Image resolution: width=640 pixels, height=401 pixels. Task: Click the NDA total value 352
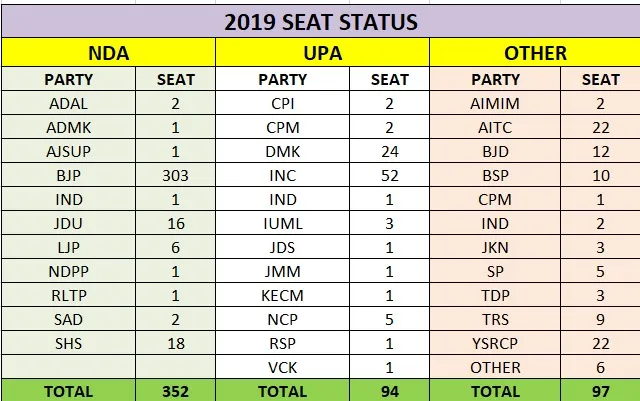pyautogui.click(x=176, y=391)
